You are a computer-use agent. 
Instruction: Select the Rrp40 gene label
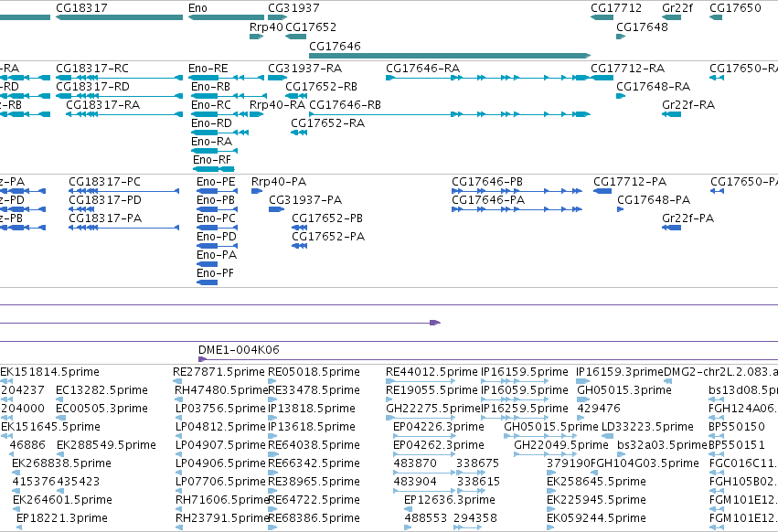(x=266, y=27)
